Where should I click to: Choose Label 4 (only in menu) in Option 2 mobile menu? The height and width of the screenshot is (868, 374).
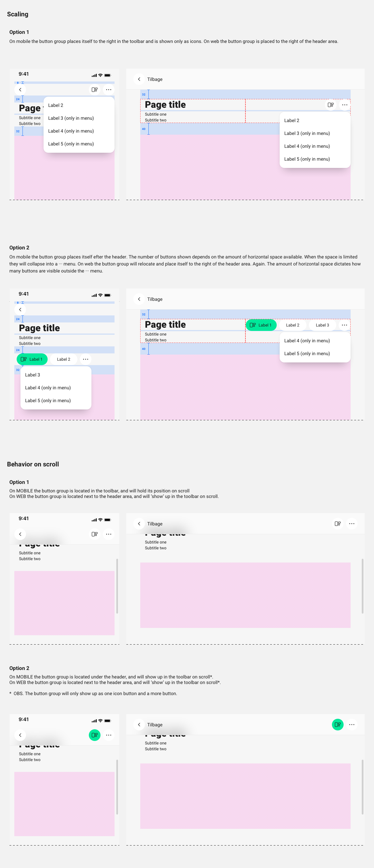point(56,388)
